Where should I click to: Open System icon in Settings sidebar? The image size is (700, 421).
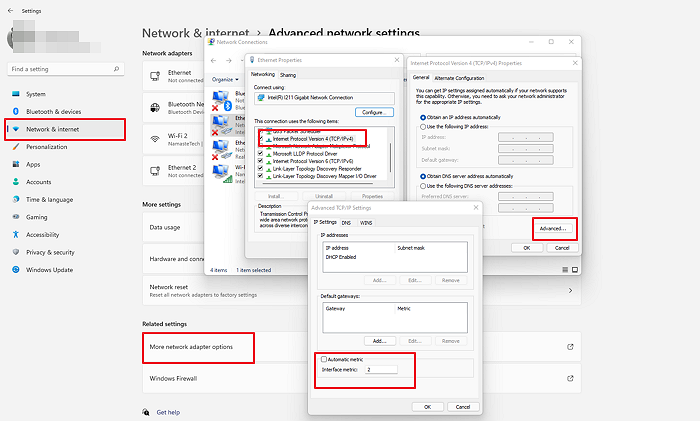(x=16, y=94)
